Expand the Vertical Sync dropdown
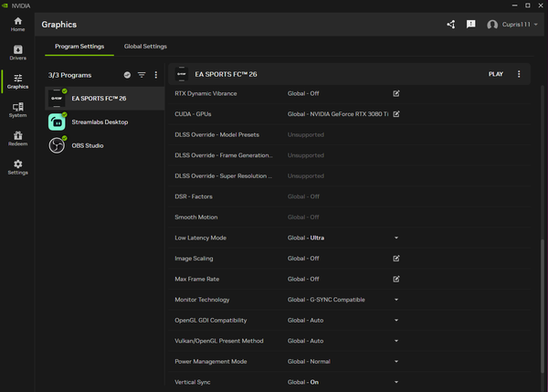548x392 pixels. (x=396, y=382)
